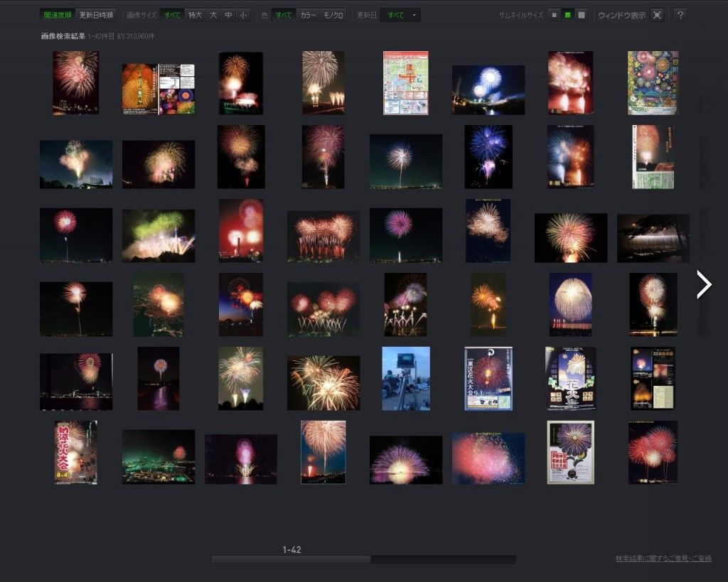Open the 更新日 dropdown

coord(401,16)
